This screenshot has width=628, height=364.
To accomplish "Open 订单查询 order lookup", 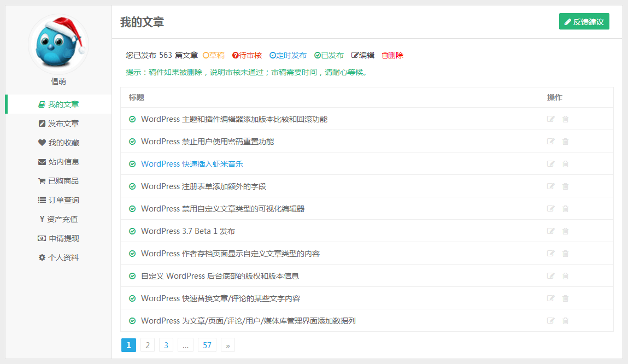I will tap(58, 200).
